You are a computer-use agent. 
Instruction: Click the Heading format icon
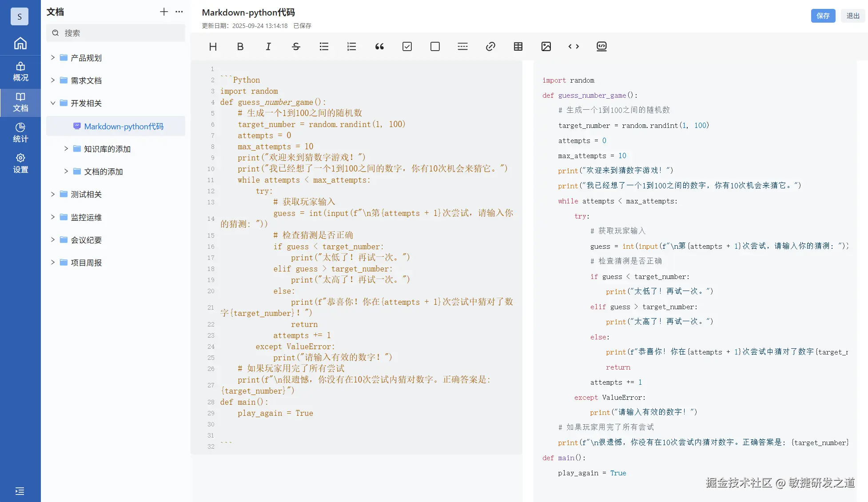coord(213,47)
